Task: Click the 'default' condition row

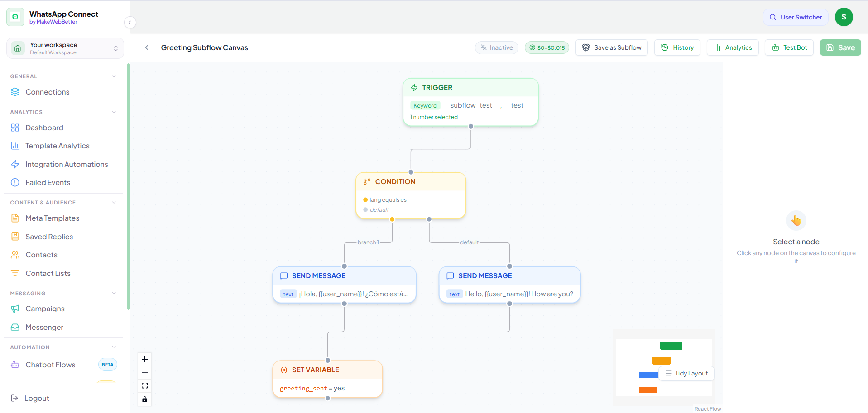Action: (376, 210)
